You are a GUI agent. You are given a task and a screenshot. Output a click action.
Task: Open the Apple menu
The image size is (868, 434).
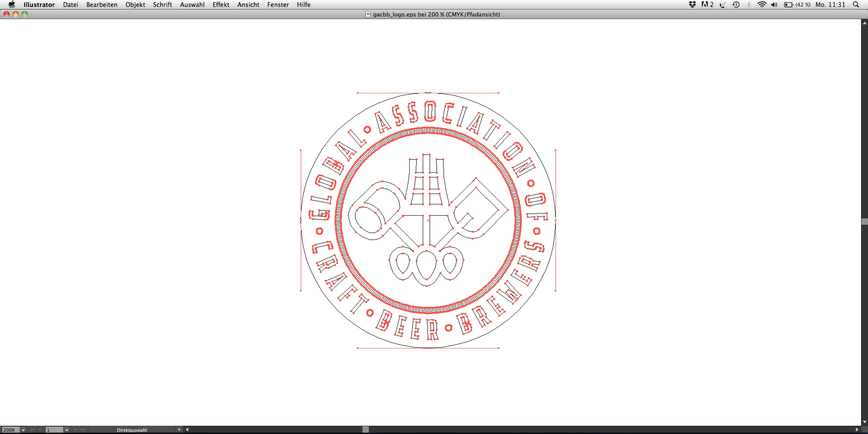point(12,4)
